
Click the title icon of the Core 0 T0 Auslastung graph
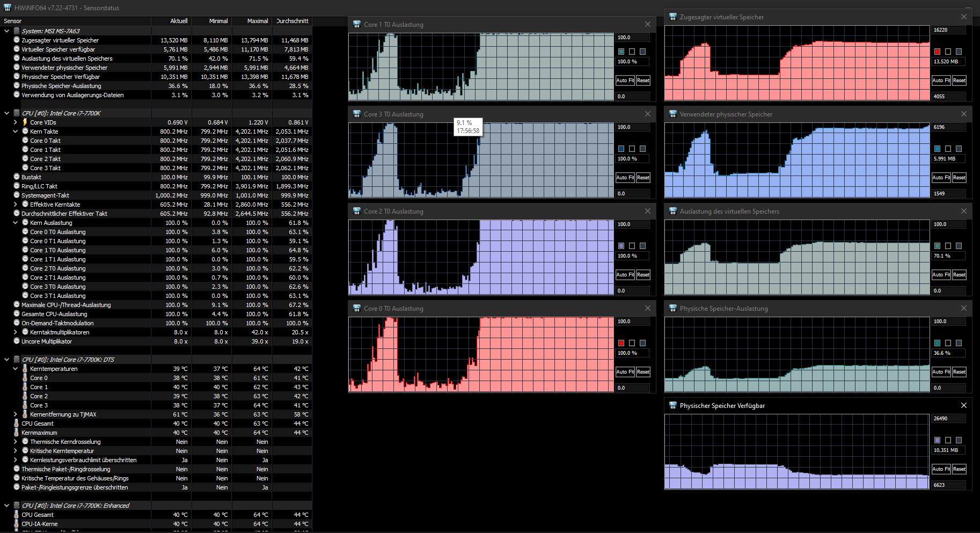point(356,308)
